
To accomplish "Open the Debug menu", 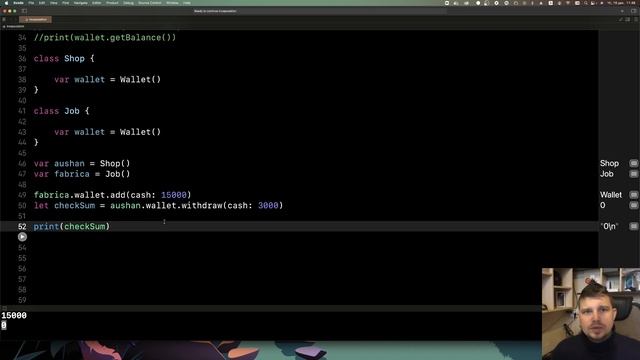I will pos(128,3).
